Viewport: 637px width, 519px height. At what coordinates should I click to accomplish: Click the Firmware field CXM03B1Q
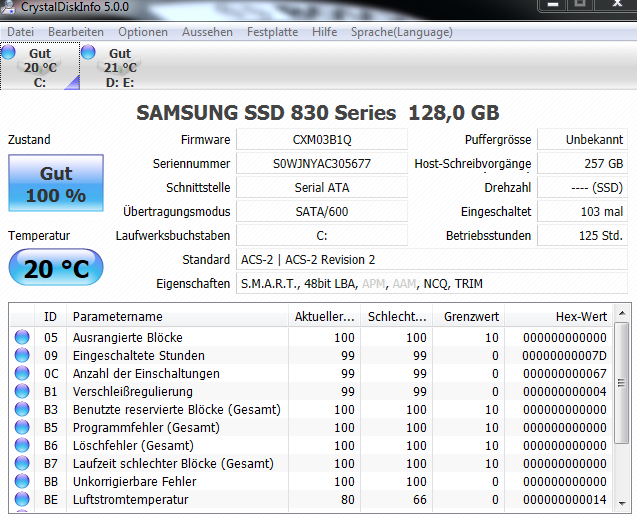322,139
